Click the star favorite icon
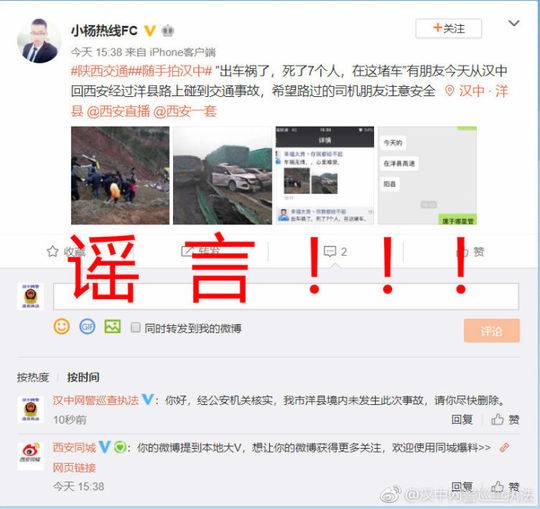This screenshot has width=540, height=509. [52, 251]
